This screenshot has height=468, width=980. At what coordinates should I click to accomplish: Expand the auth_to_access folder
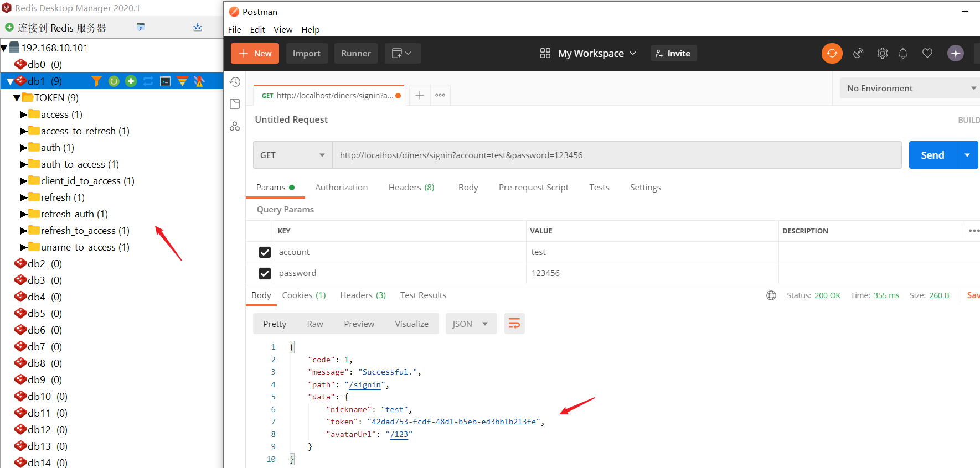pos(24,164)
